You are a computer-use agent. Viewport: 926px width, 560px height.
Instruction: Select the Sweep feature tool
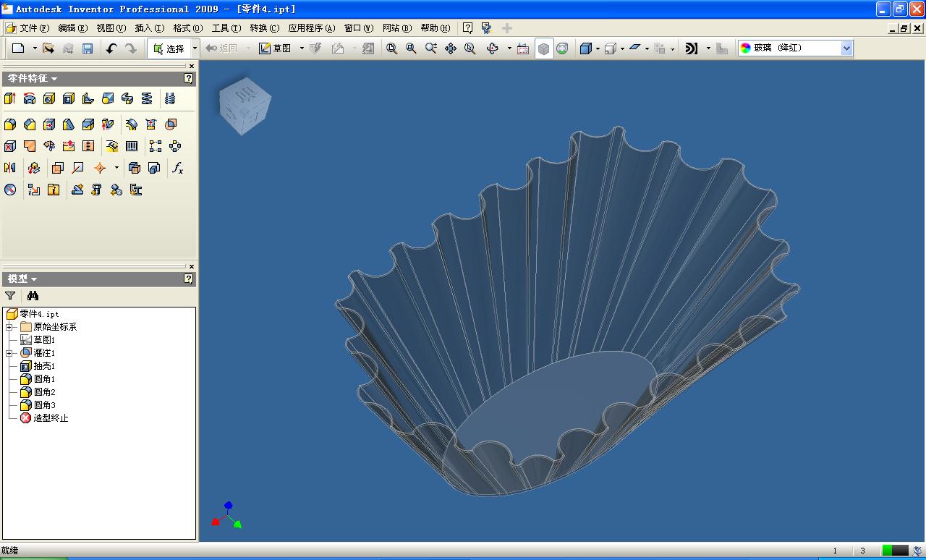click(x=127, y=98)
